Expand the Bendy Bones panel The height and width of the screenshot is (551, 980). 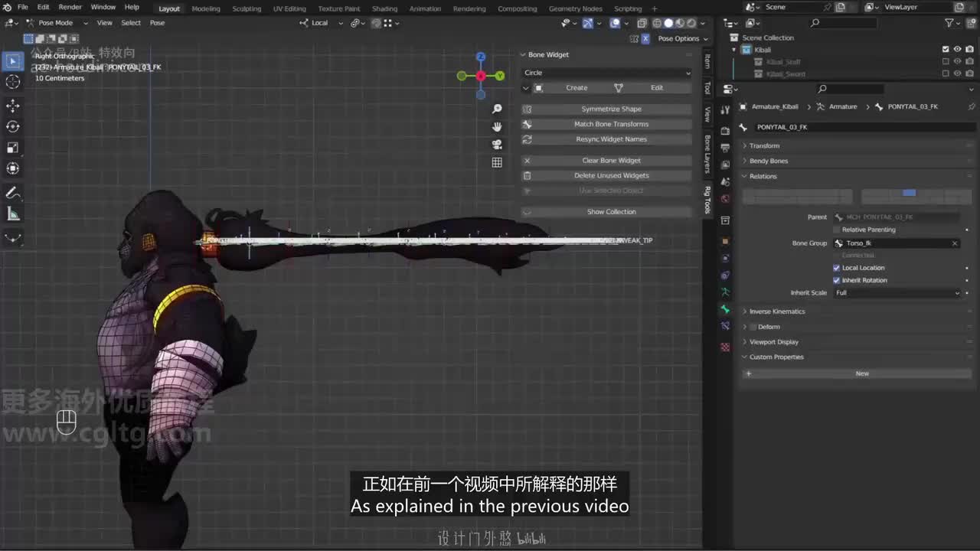(769, 161)
